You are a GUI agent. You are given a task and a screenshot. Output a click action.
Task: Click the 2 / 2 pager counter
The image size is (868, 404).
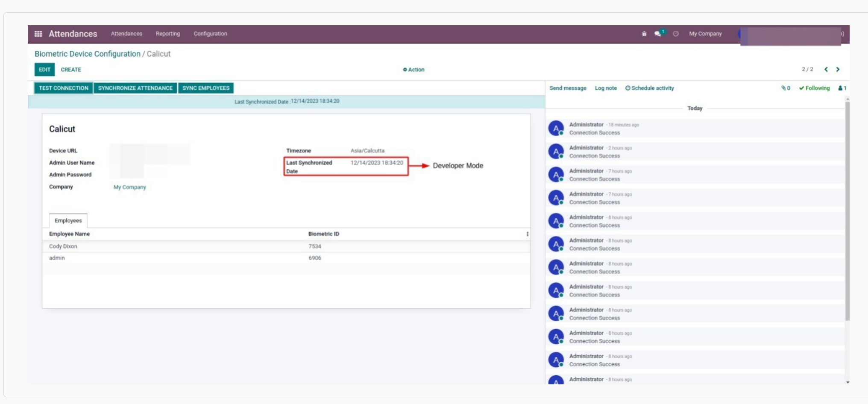(807, 69)
